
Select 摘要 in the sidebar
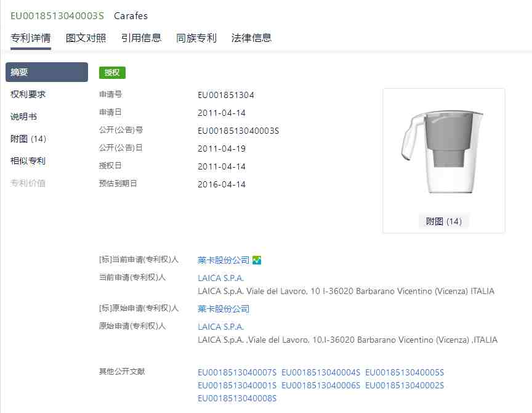[x=47, y=72]
